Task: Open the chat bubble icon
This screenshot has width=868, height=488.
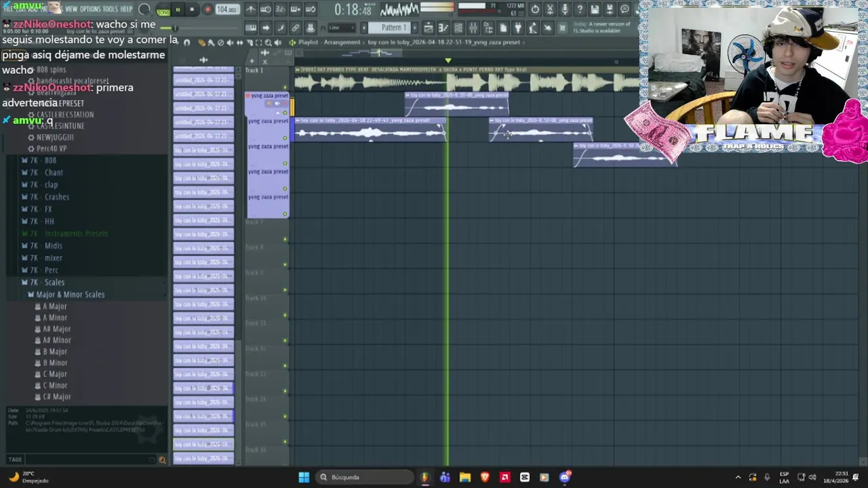Action: tap(625, 9)
